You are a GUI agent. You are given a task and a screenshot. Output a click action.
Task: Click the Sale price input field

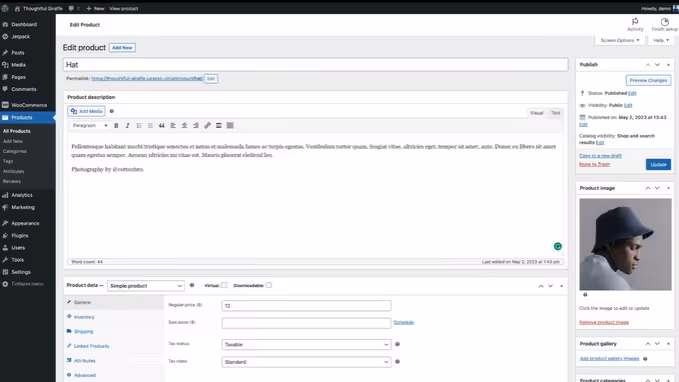tap(306, 323)
